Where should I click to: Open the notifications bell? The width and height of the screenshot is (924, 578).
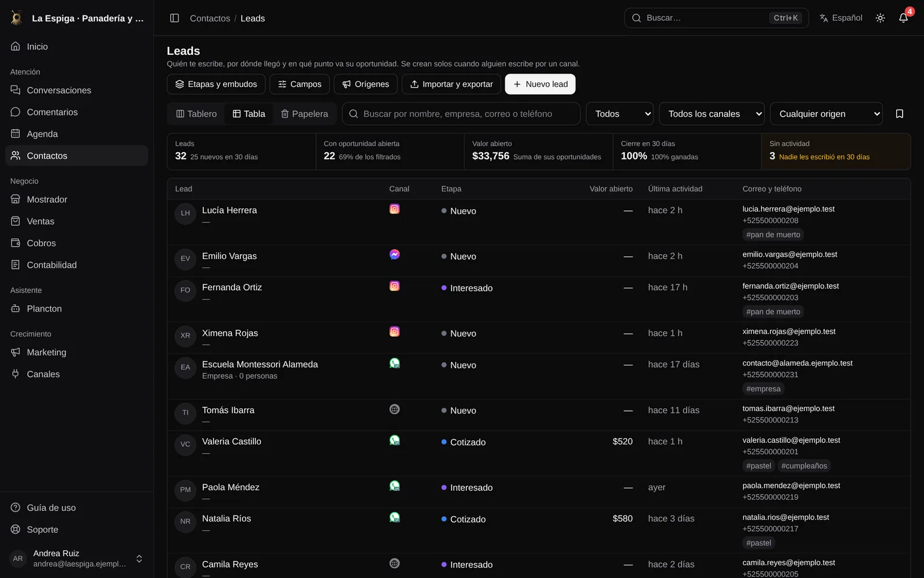903,18
